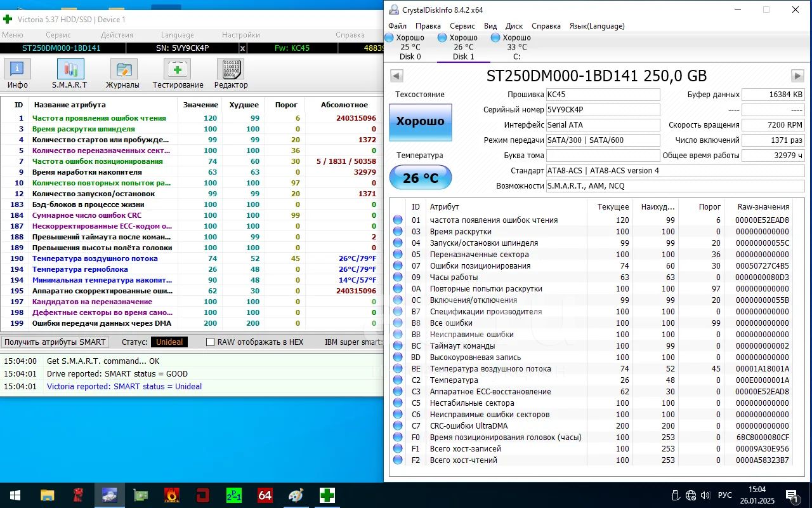Click the Серийный номер field 5VY9CK4P
812x508 pixels.
click(x=603, y=110)
